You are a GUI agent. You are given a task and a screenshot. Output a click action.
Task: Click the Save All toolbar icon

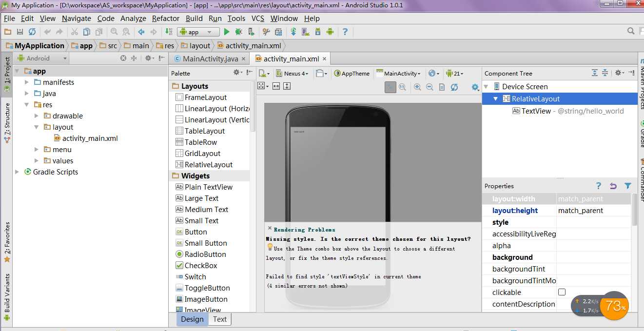click(20, 32)
